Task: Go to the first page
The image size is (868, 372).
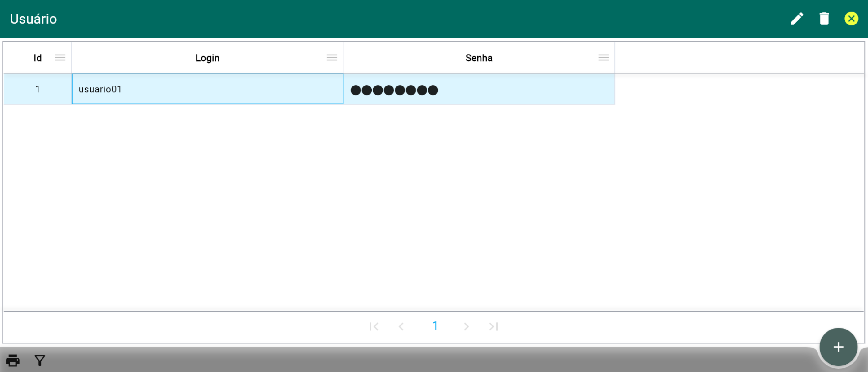Action: coord(374,326)
